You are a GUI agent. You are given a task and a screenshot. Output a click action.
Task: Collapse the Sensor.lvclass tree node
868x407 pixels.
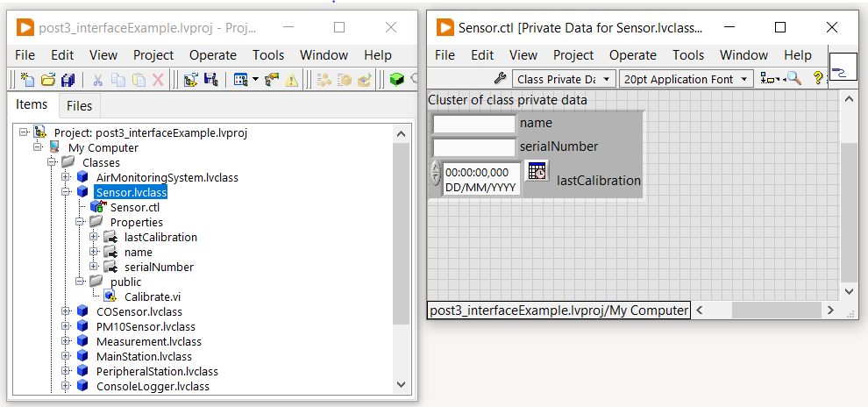click(x=66, y=192)
